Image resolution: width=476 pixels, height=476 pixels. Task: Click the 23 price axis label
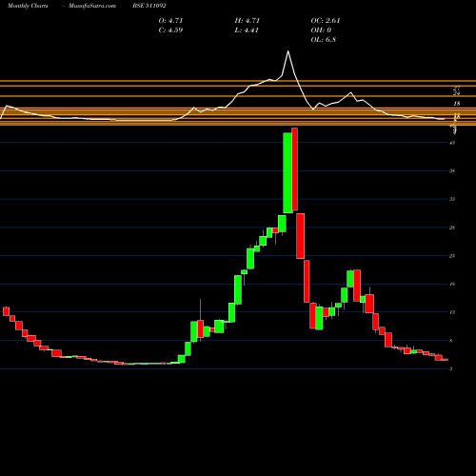452,256
